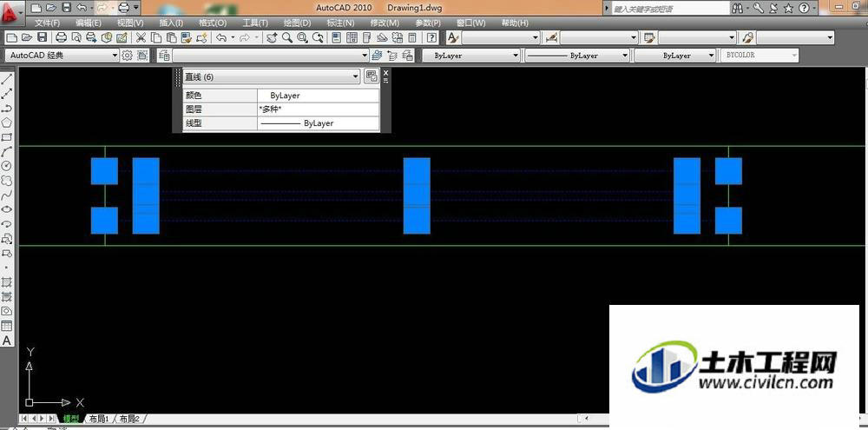The width and height of the screenshot is (868, 430).
Task: Click 线型 ByLayer value in properties panel
Action: [x=319, y=123]
